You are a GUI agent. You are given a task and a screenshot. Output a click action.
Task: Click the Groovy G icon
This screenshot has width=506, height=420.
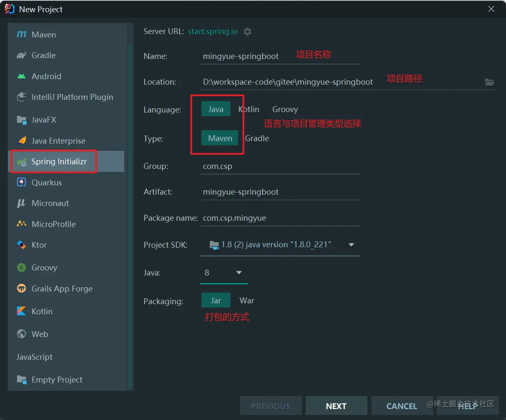(x=21, y=268)
